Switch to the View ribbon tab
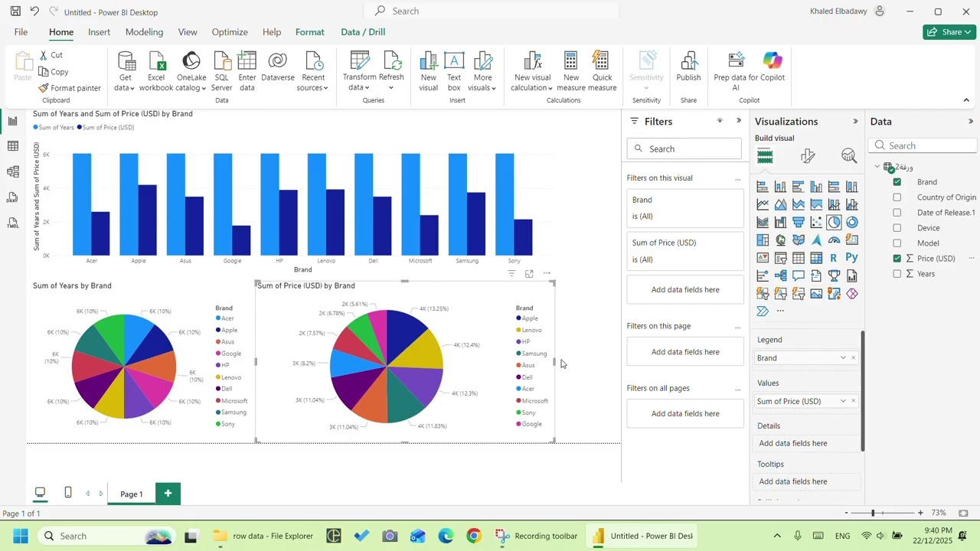Image resolution: width=980 pixels, height=551 pixels. click(188, 32)
